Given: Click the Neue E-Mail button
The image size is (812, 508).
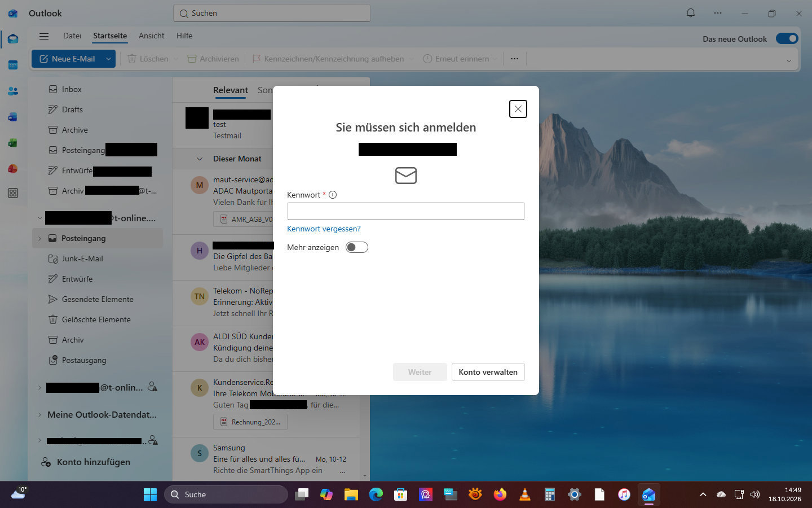Looking at the screenshot, I should (67, 59).
